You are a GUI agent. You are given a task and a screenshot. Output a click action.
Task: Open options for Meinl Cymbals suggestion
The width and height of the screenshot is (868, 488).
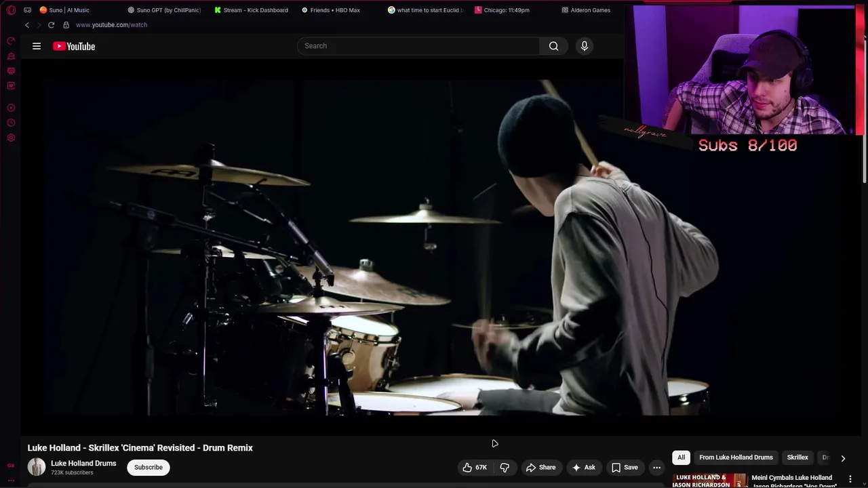tap(850, 479)
